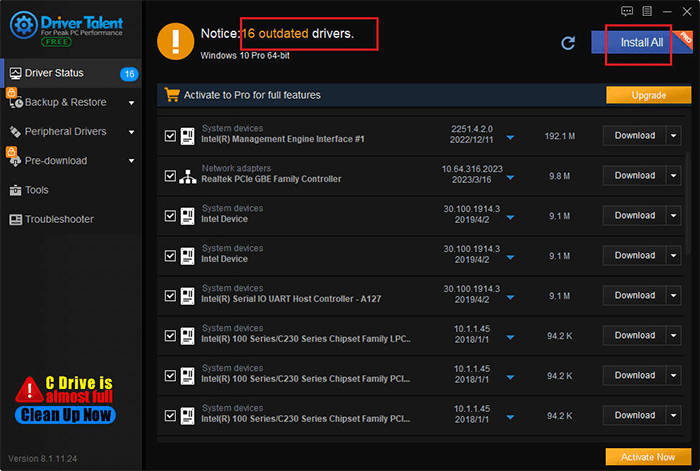700x471 pixels.
Task: Click the Tools toolbox icon
Action: [15, 190]
